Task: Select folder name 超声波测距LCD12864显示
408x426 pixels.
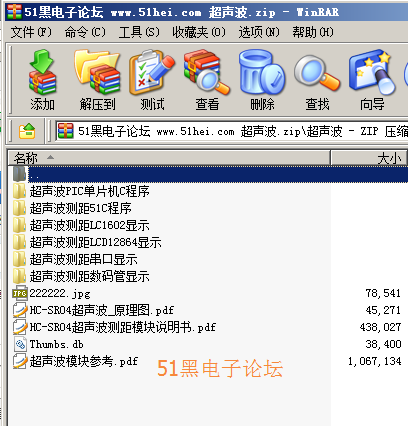Action: pyautogui.click(x=95, y=242)
